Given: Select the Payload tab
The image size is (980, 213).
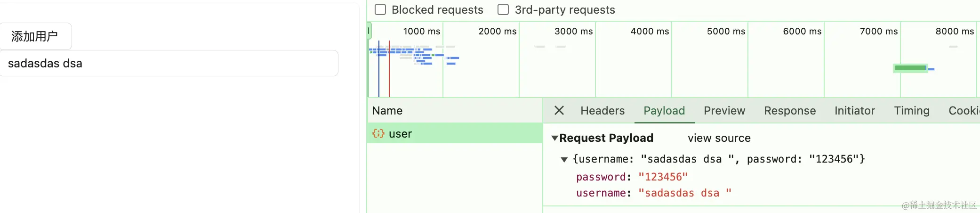Looking at the screenshot, I should pos(664,111).
